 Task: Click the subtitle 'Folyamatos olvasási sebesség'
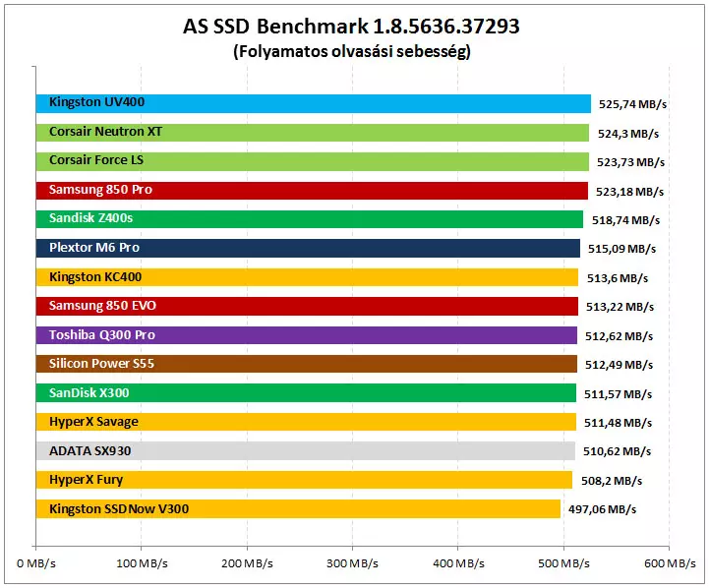click(352, 51)
